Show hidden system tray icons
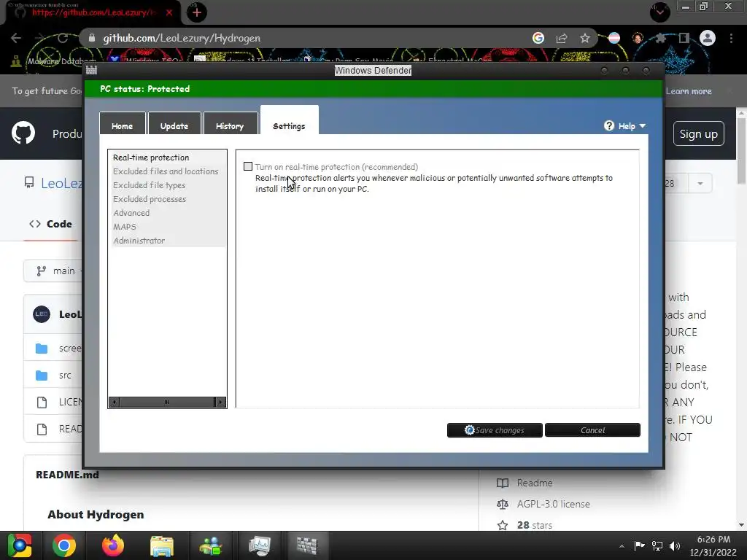 pyautogui.click(x=622, y=545)
